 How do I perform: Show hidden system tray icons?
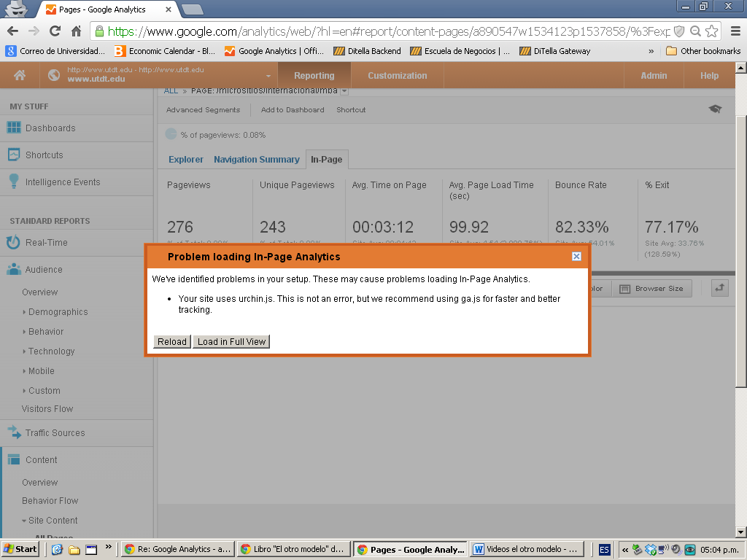624,550
